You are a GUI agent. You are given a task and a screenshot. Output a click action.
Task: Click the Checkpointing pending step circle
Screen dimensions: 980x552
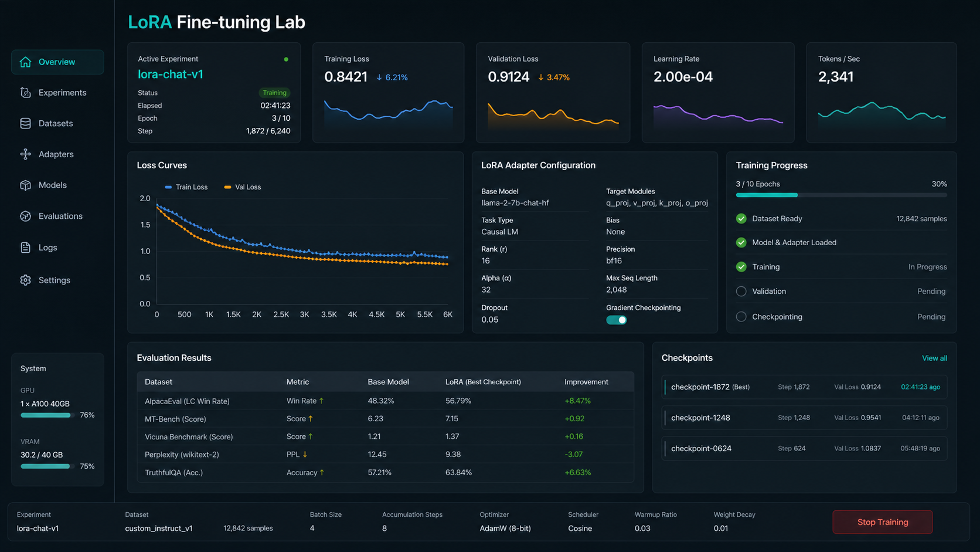click(x=741, y=317)
